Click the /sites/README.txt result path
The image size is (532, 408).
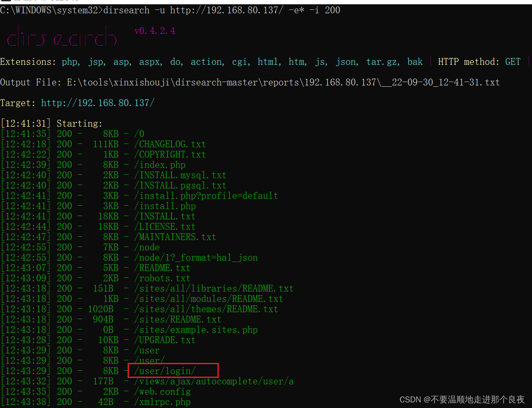[x=178, y=320]
